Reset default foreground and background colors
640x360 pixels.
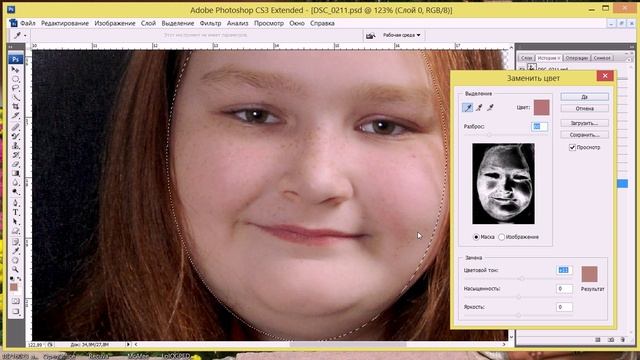[x=12, y=279]
